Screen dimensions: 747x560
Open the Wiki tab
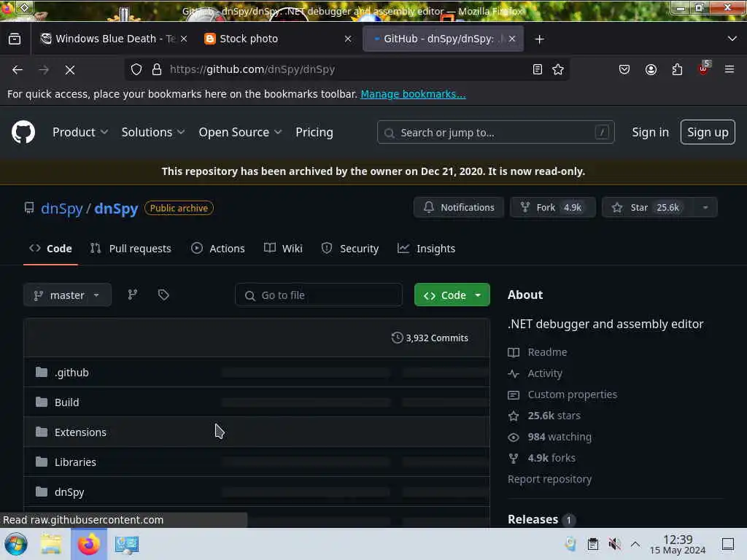[x=283, y=249]
